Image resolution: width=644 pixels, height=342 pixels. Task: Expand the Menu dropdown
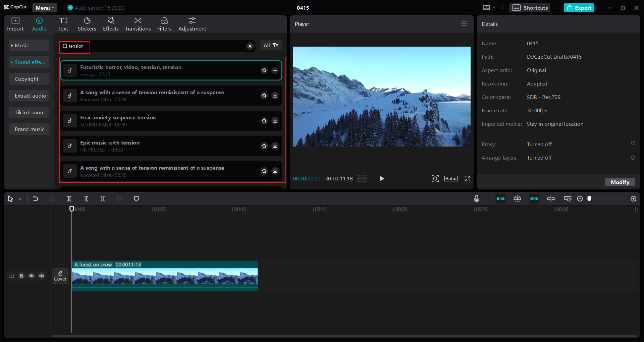pos(45,8)
